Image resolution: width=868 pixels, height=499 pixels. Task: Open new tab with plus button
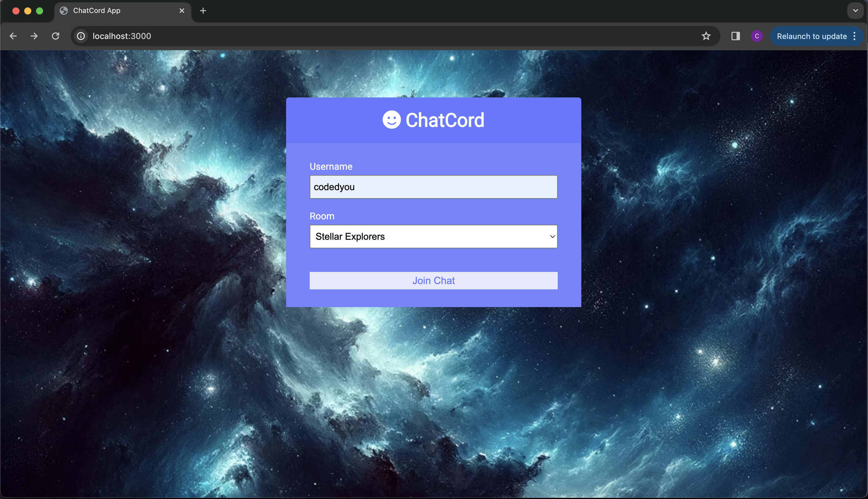click(x=203, y=11)
